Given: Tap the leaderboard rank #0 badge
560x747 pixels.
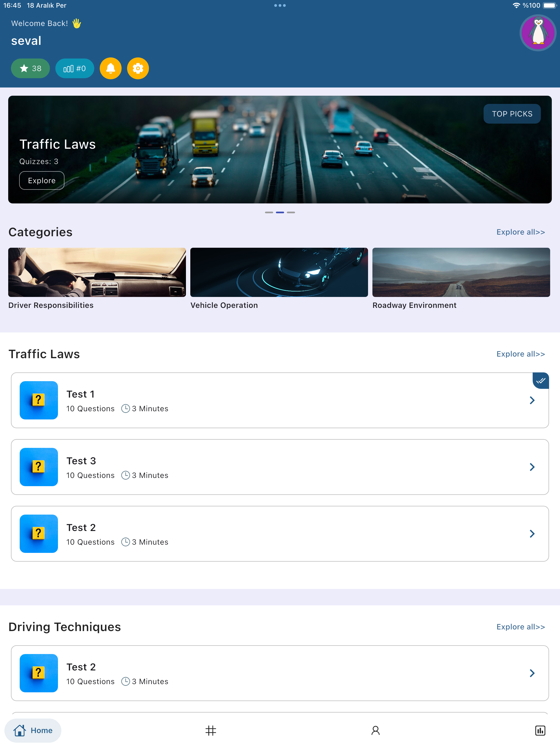Looking at the screenshot, I should coord(75,68).
